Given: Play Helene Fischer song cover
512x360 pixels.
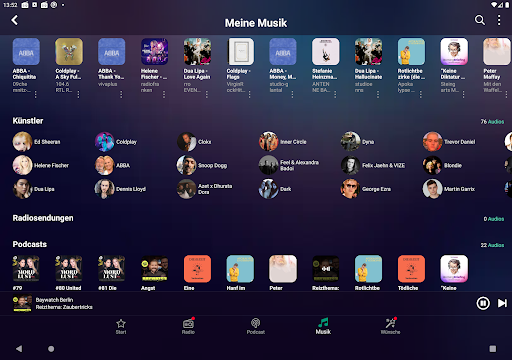Looking at the screenshot, I should click(154, 51).
